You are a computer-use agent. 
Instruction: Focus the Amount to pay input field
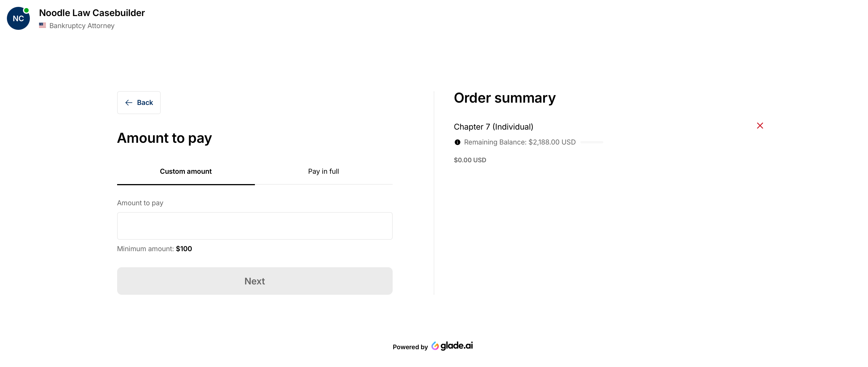[x=254, y=226]
